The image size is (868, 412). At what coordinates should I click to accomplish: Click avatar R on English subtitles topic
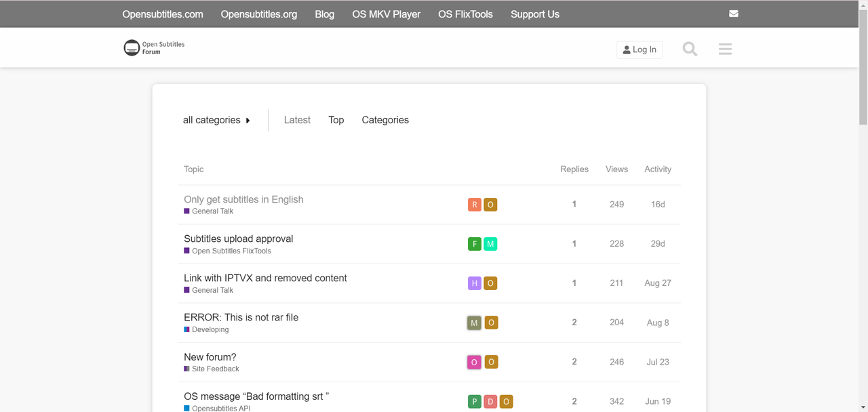click(x=474, y=205)
